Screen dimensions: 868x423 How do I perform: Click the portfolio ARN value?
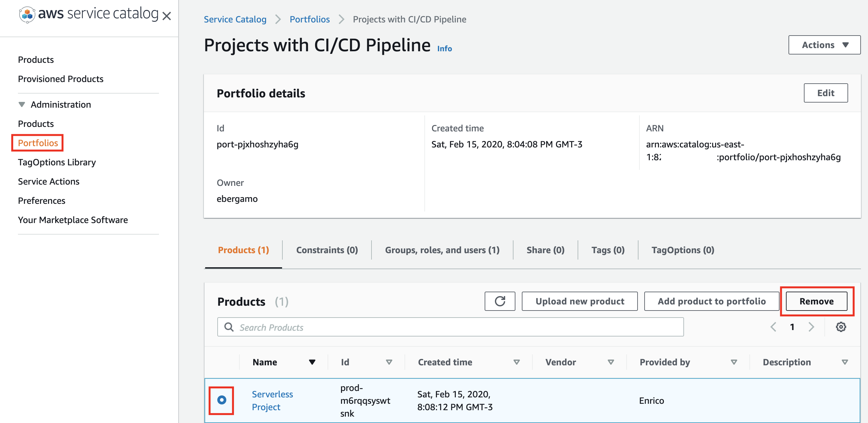[x=743, y=151]
